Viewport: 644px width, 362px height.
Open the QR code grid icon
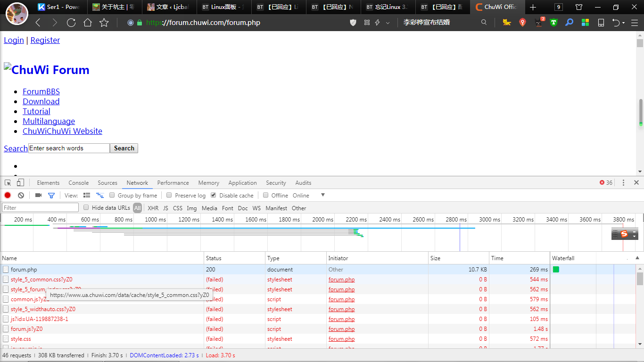click(367, 23)
